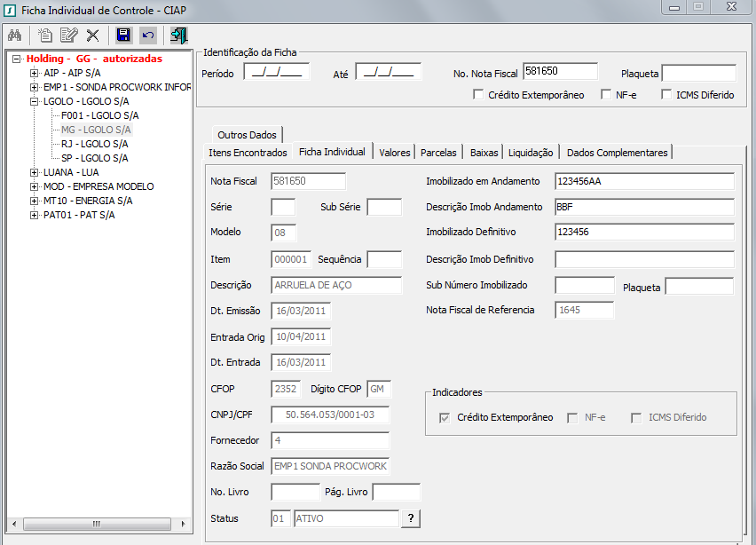Check ICMS Diferido in Identificação da Ficha
Image resolution: width=756 pixels, height=545 pixels.
pos(666,95)
